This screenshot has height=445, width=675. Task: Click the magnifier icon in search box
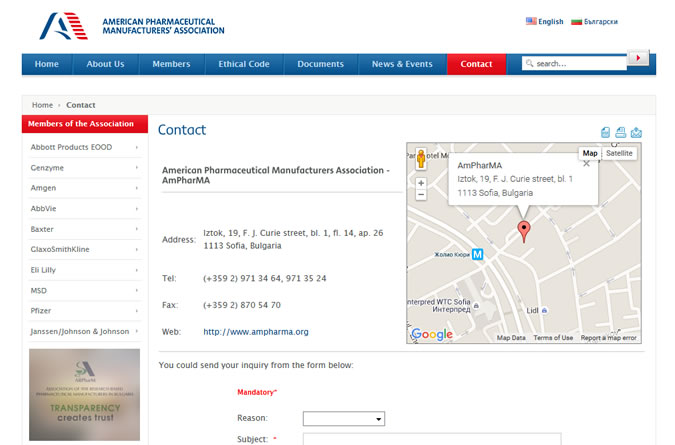529,63
